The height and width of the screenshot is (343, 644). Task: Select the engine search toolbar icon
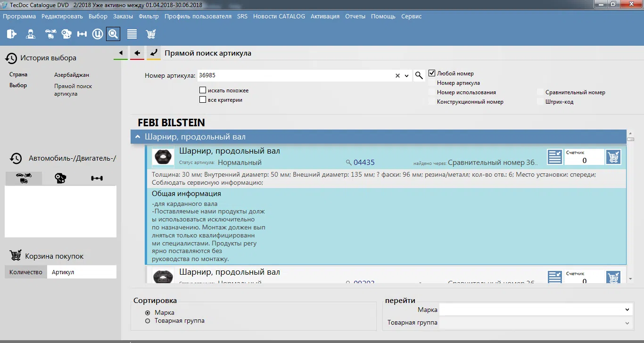pyautogui.click(x=66, y=34)
